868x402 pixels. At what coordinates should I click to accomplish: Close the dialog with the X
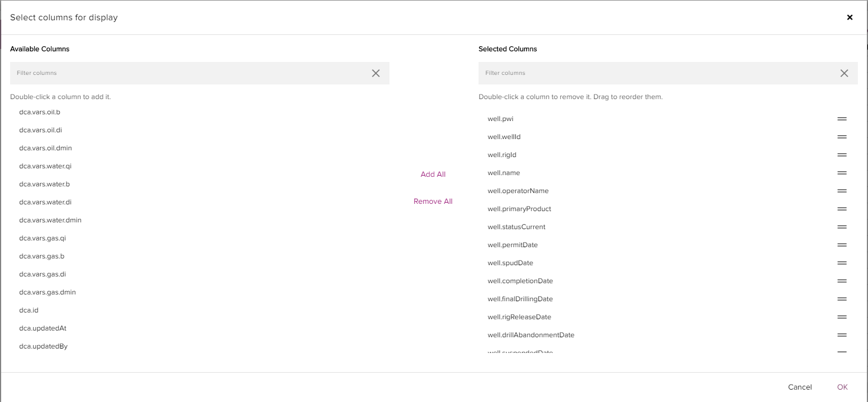(849, 17)
